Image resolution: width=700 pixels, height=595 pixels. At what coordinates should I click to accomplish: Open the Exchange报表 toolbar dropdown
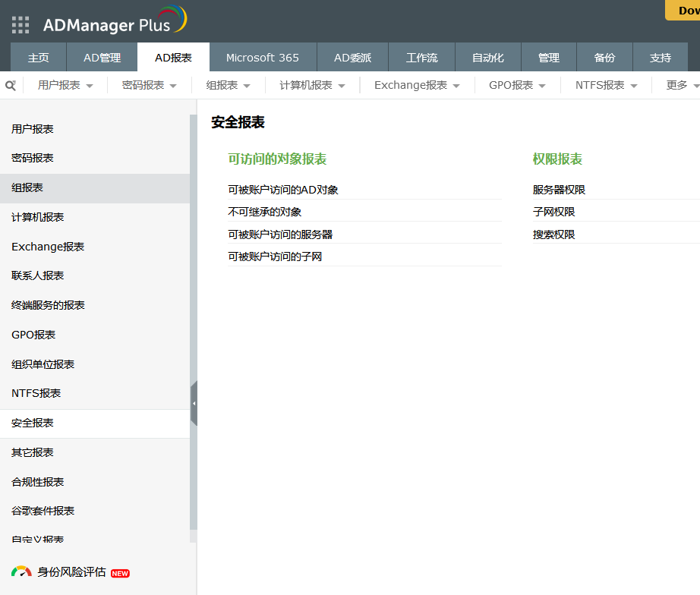[417, 86]
